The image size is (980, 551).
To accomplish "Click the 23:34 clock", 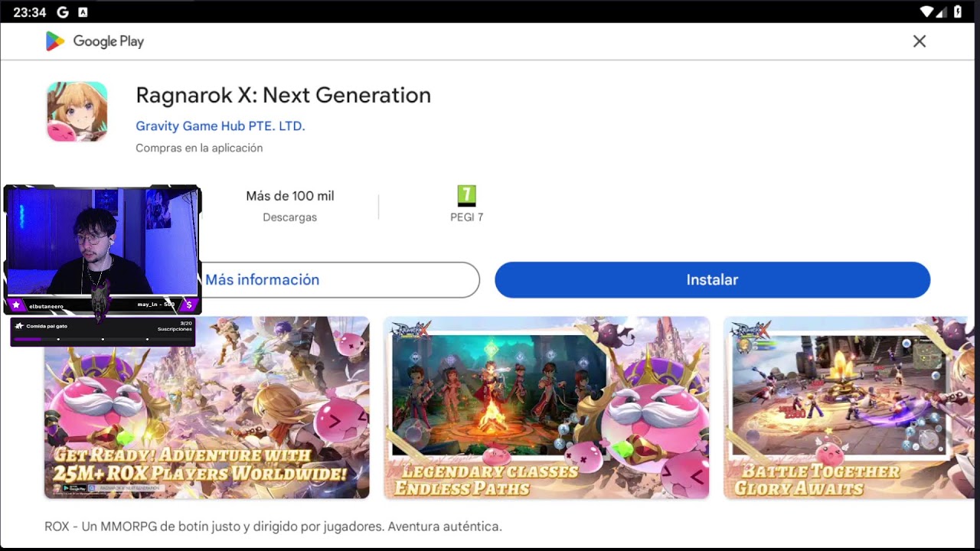I will (30, 12).
